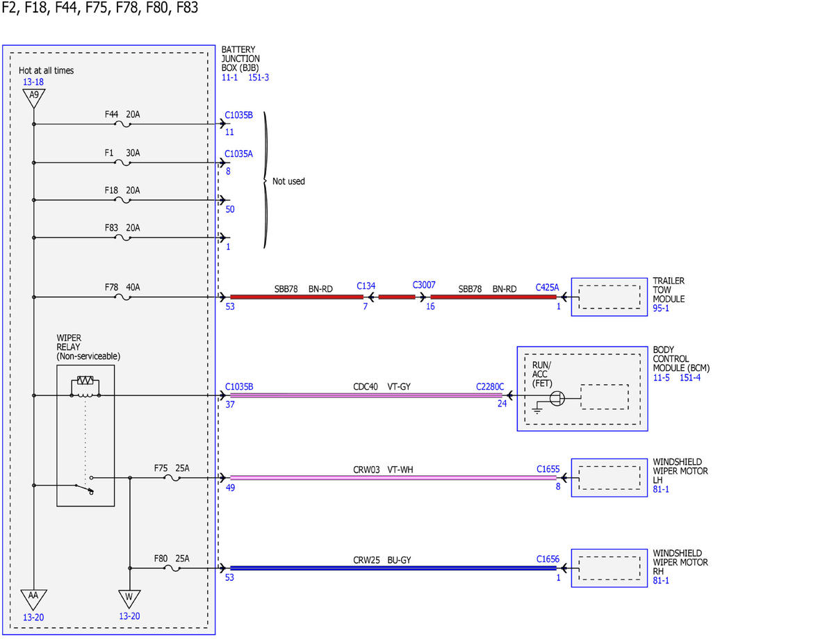Click the 'RUN/ACC (FET)' label
Image resolution: width=834 pixels, height=644 pixels.
(x=541, y=374)
